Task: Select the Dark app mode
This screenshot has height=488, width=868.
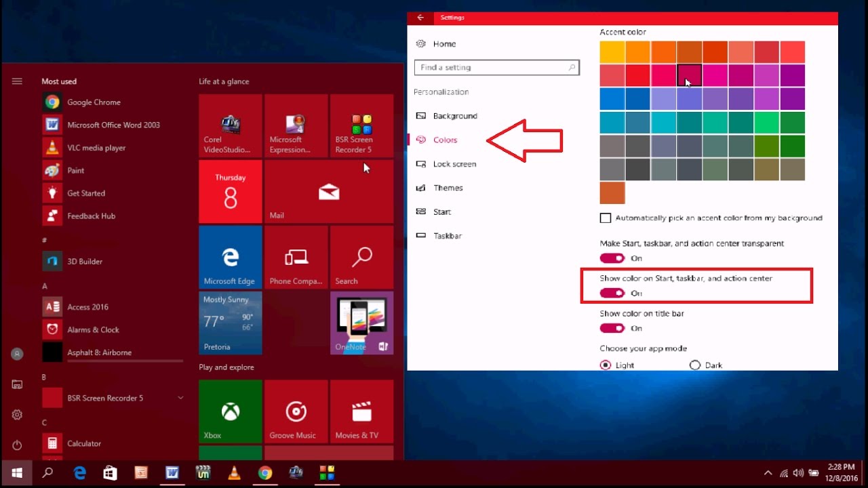Action: [694, 365]
